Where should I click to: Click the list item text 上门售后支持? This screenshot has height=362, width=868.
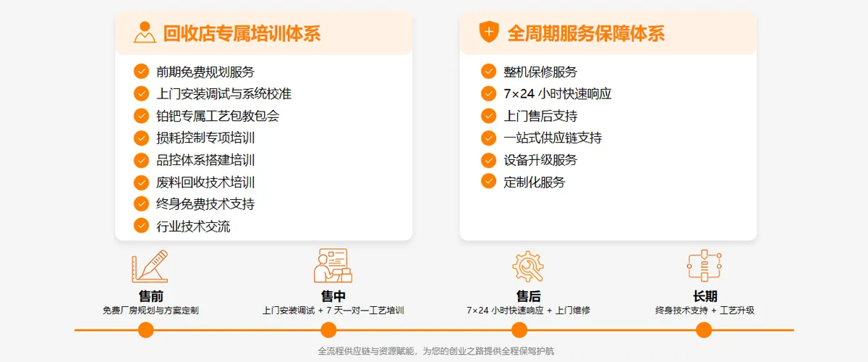click(x=540, y=116)
